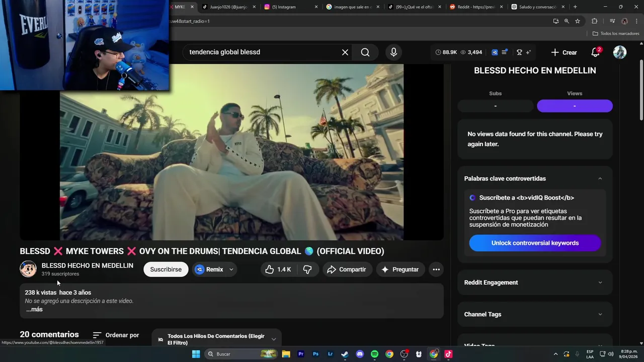Click the magnifier search button
This screenshot has height=362, width=644.
(x=365, y=52)
